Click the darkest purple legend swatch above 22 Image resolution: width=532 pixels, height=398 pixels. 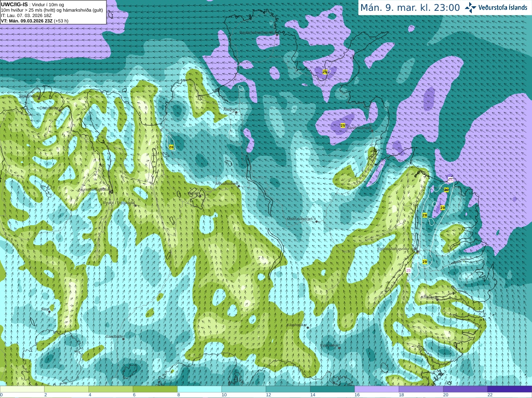click(510, 389)
